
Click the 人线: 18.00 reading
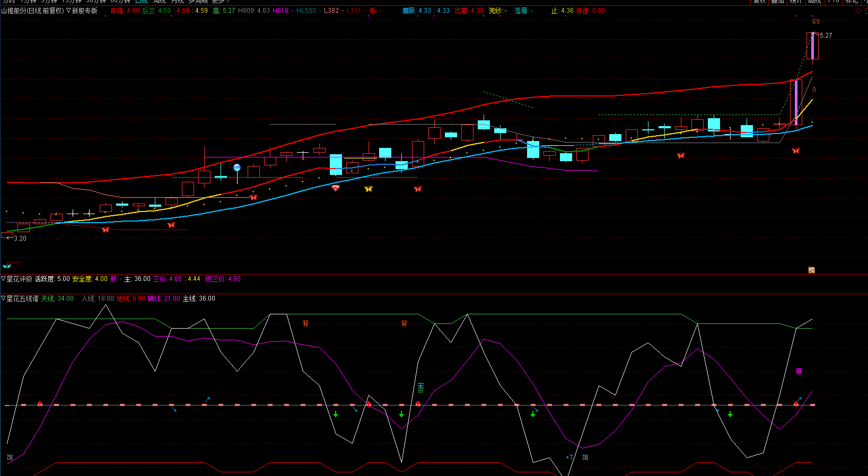coord(98,299)
